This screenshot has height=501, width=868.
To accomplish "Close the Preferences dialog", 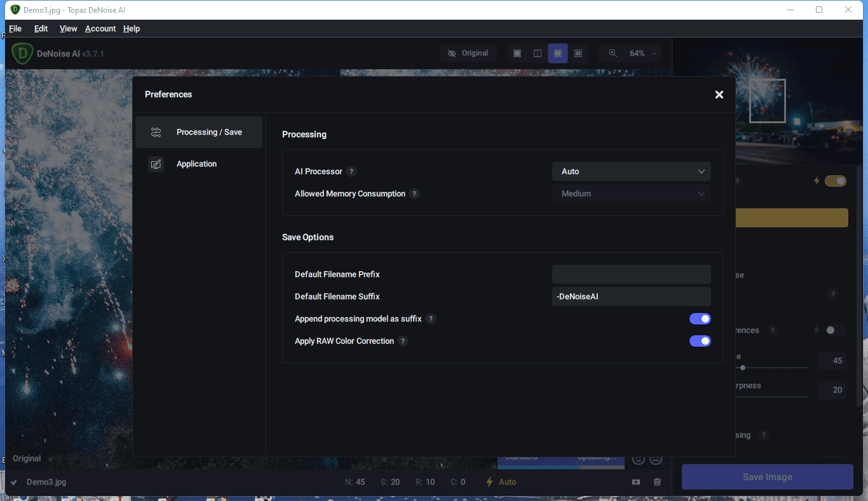I will pos(719,95).
